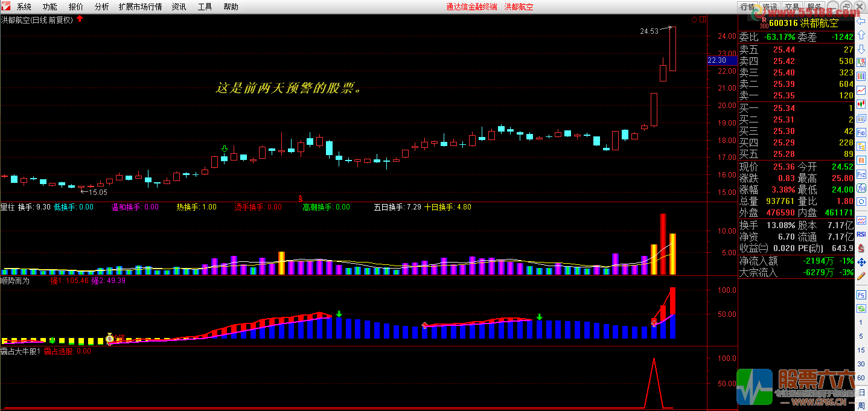Open the colored table grid icon

pyautogui.click(x=862, y=76)
